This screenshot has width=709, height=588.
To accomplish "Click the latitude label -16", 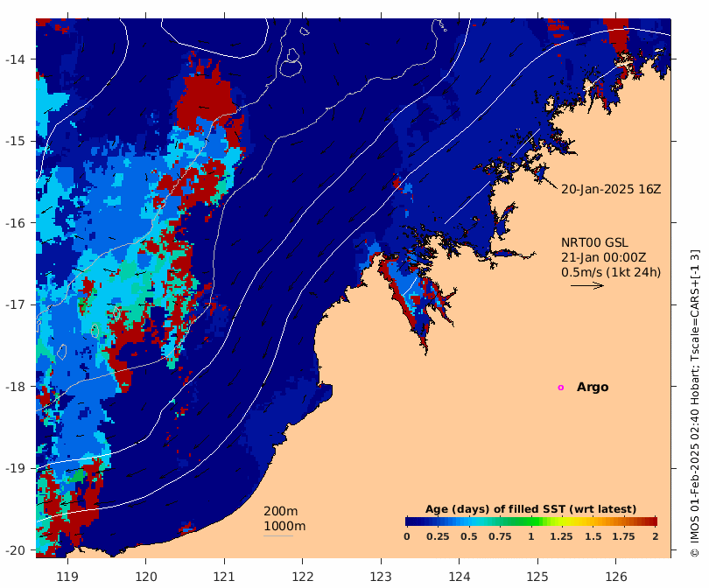I will (15, 223).
